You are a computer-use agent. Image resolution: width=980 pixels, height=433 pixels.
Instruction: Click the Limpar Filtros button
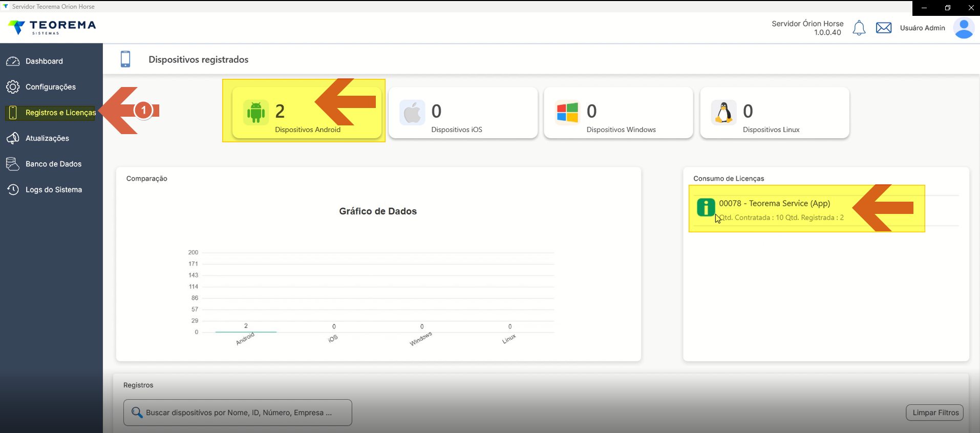coord(935,413)
